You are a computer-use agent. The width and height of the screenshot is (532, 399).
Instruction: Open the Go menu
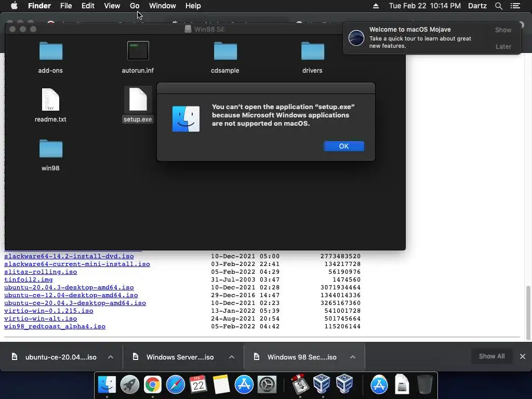pos(135,6)
